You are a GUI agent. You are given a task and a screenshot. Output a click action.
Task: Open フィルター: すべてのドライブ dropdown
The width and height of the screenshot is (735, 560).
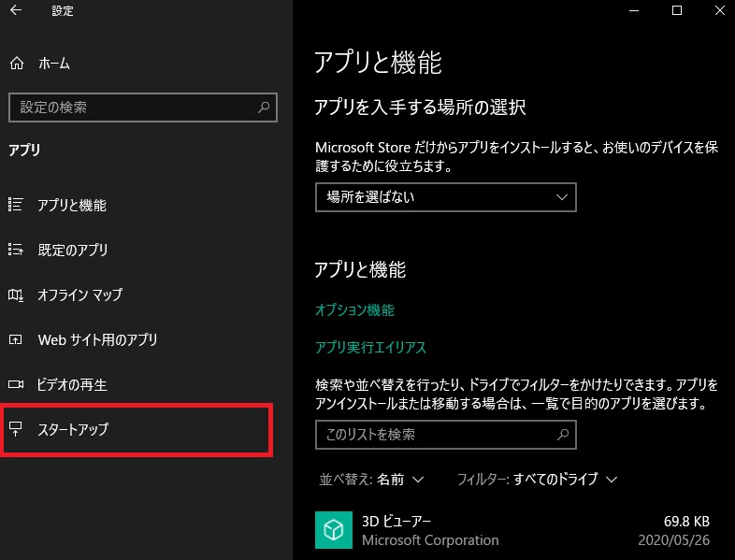click(537, 480)
